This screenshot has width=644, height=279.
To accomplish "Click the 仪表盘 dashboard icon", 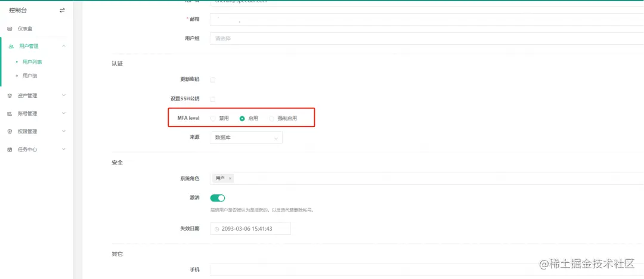I will [x=10, y=29].
